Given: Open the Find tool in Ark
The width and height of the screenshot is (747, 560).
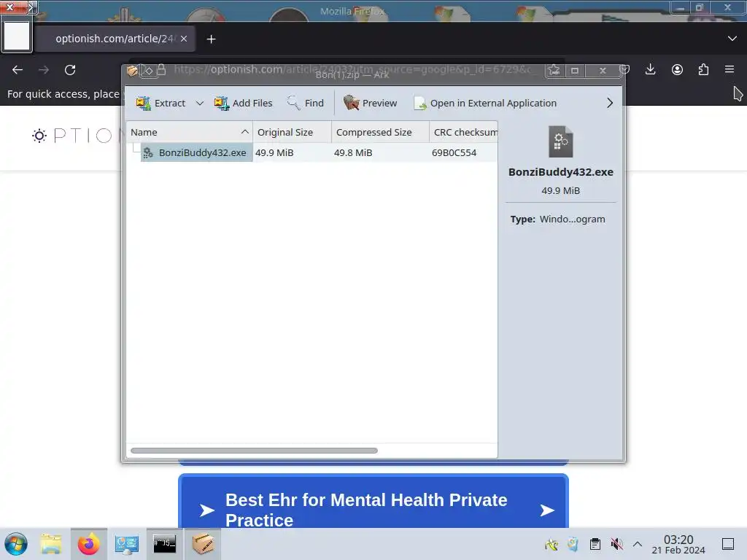Looking at the screenshot, I should [x=306, y=103].
